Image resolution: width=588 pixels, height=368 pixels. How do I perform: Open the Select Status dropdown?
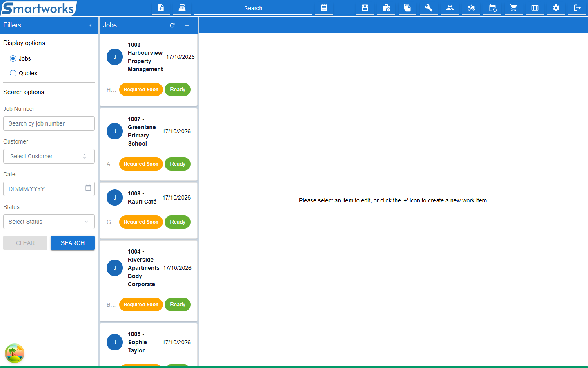pyautogui.click(x=49, y=222)
